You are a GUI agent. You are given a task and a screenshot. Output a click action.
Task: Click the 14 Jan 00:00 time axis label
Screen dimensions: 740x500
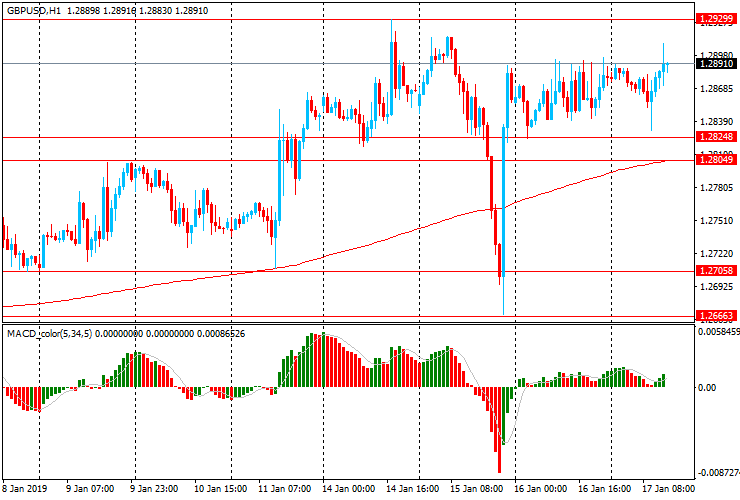pyautogui.click(x=349, y=488)
